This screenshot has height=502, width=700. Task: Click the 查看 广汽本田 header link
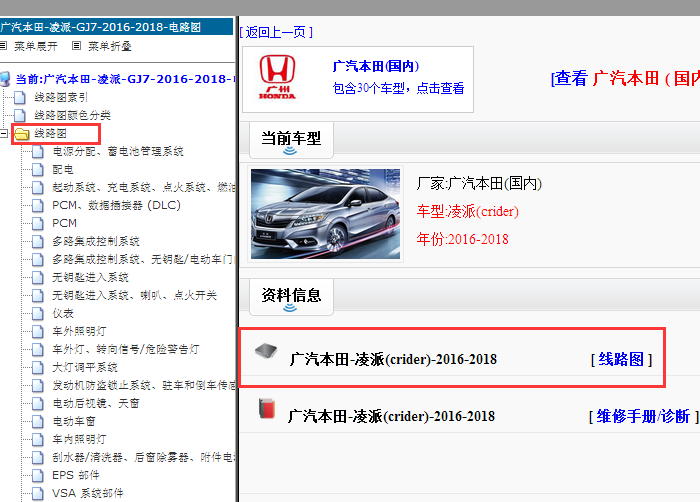[x=625, y=78]
